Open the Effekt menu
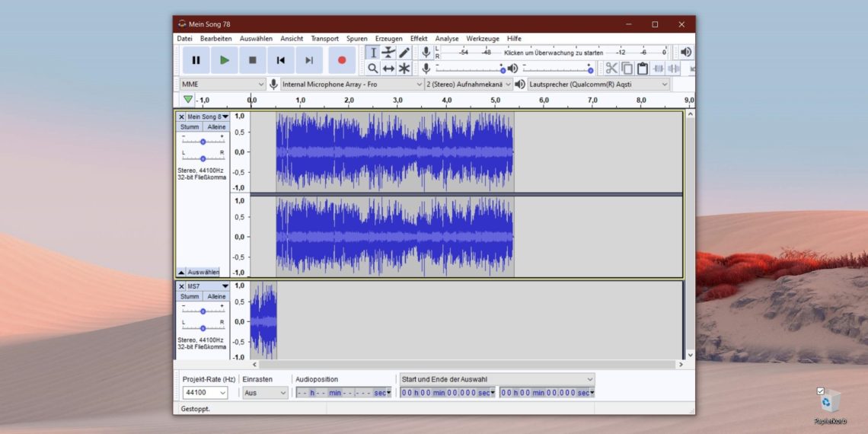The image size is (868, 434). point(419,39)
